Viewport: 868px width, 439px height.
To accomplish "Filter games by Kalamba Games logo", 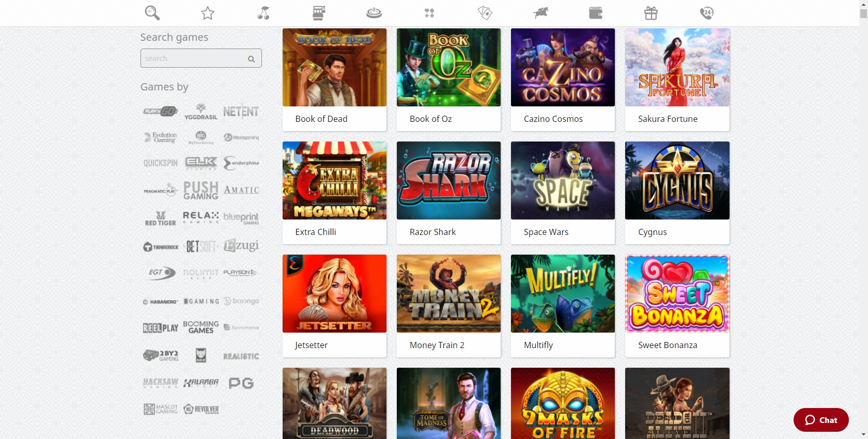I will coord(201,383).
